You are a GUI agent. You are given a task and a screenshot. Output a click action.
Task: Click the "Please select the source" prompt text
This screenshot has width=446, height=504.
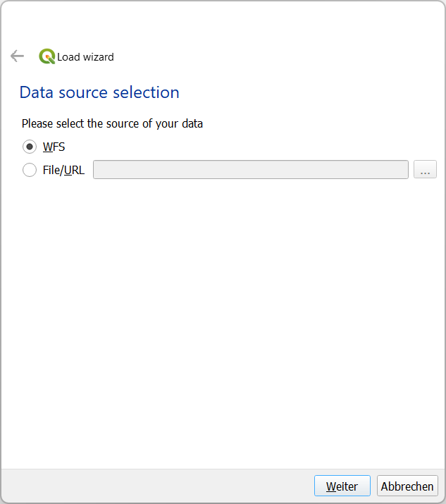tap(112, 123)
